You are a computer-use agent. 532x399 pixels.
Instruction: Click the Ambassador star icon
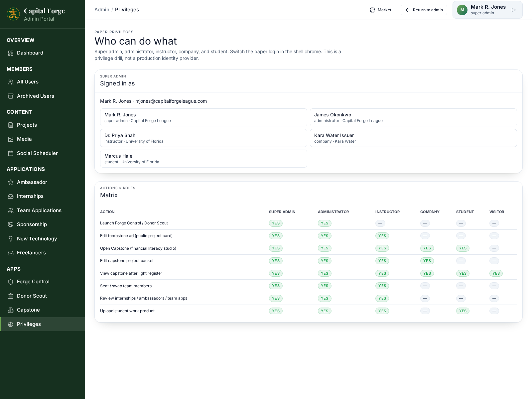point(11,182)
